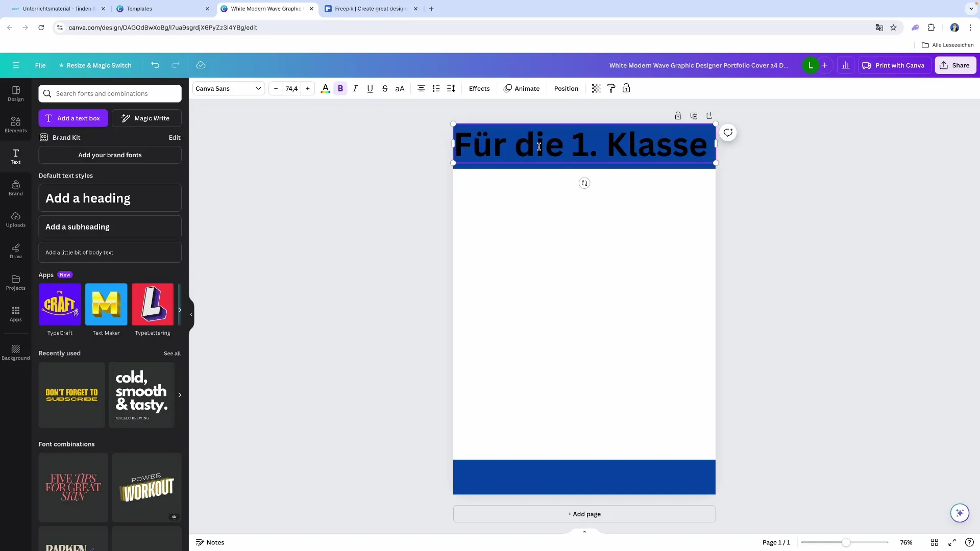This screenshot has height=551, width=980.
Task: Open the Elements panel
Action: 15,124
